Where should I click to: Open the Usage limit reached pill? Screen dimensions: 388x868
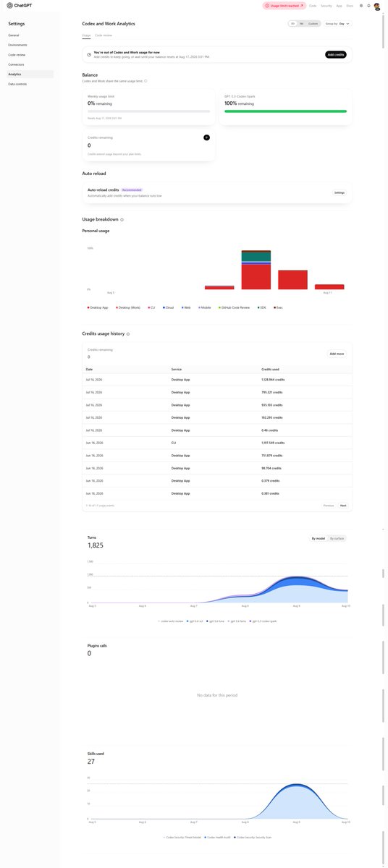click(284, 5)
